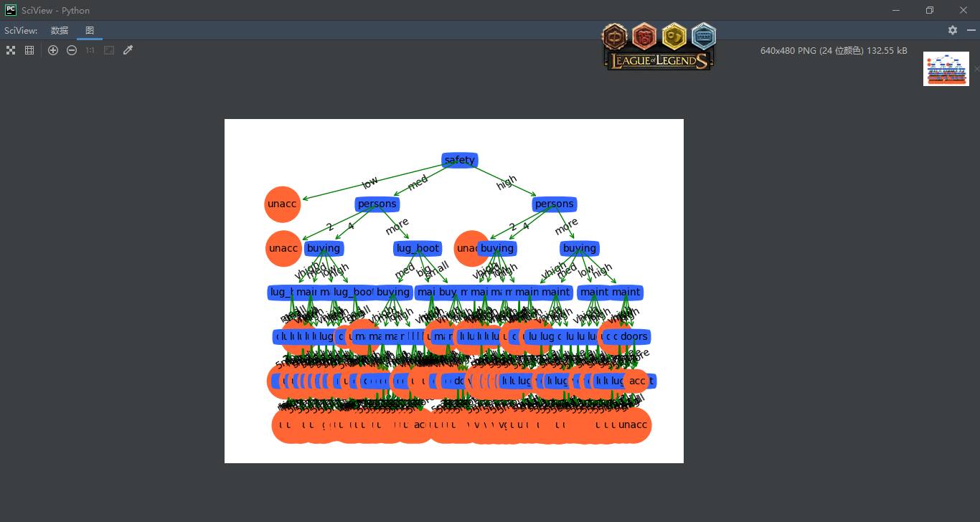Viewport: 980px width, 522px height.
Task: Click the 中 Chinese input mode badge
Action: point(614,36)
